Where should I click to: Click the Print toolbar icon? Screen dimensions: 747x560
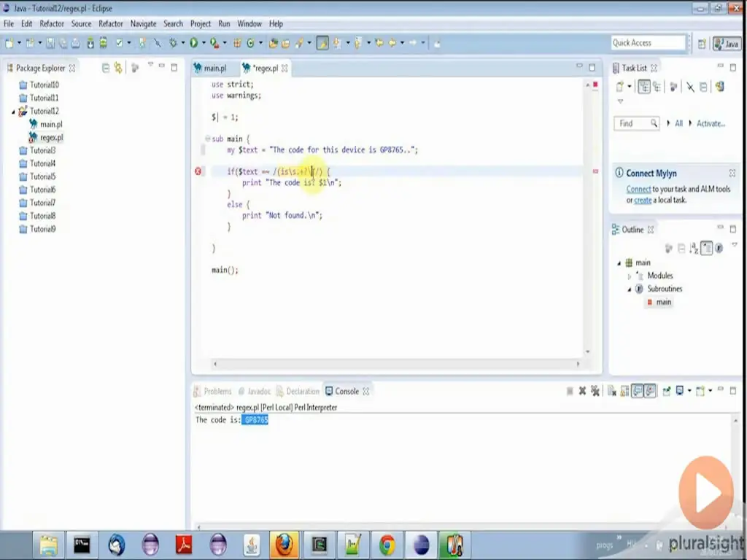(x=76, y=43)
